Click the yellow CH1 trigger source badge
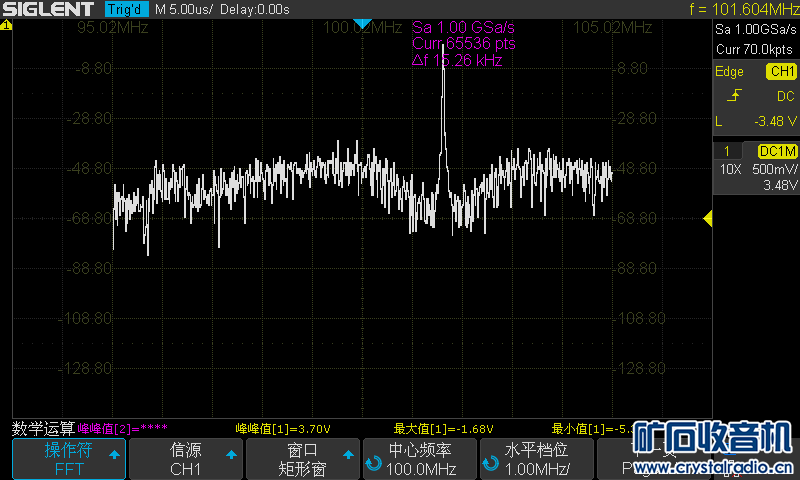Image resolution: width=800 pixels, height=480 pixels. pyautogui.click(x=781, y=72)
